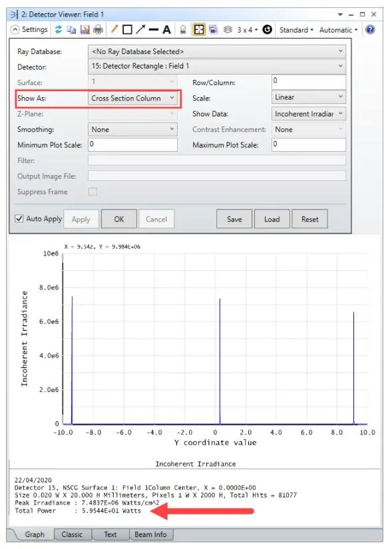
Task: Open the Detector dropdown list
Action: (217, 66)
